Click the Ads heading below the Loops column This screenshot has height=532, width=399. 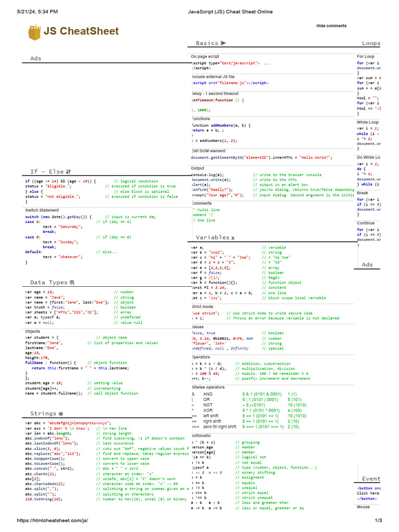pyautogui.click(x=367, y=264)
